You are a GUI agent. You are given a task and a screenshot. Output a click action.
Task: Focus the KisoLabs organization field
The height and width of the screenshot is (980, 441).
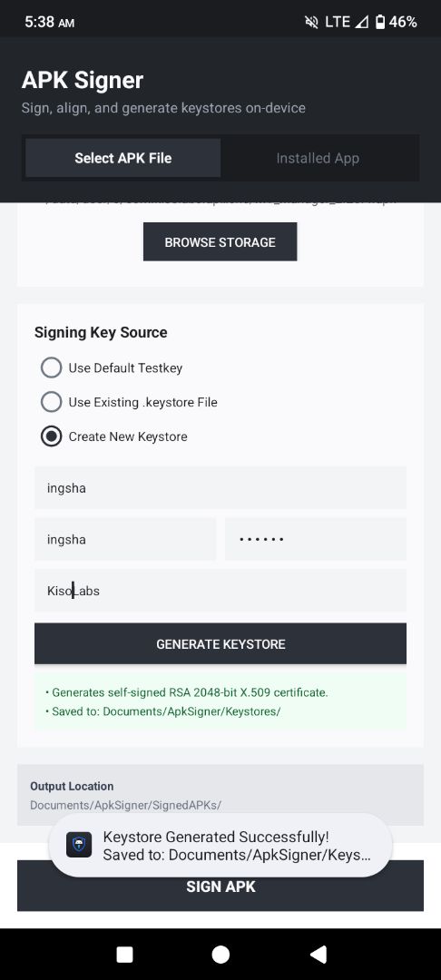[220, 590]
